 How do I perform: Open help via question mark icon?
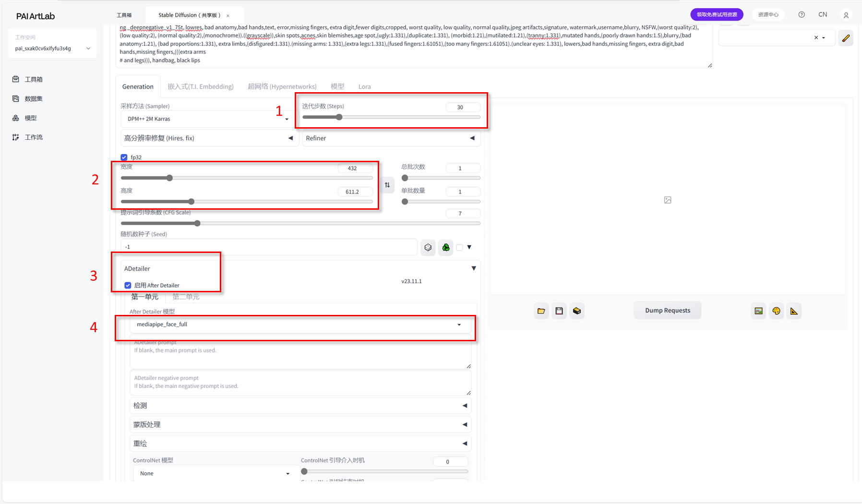pos(802,15)
